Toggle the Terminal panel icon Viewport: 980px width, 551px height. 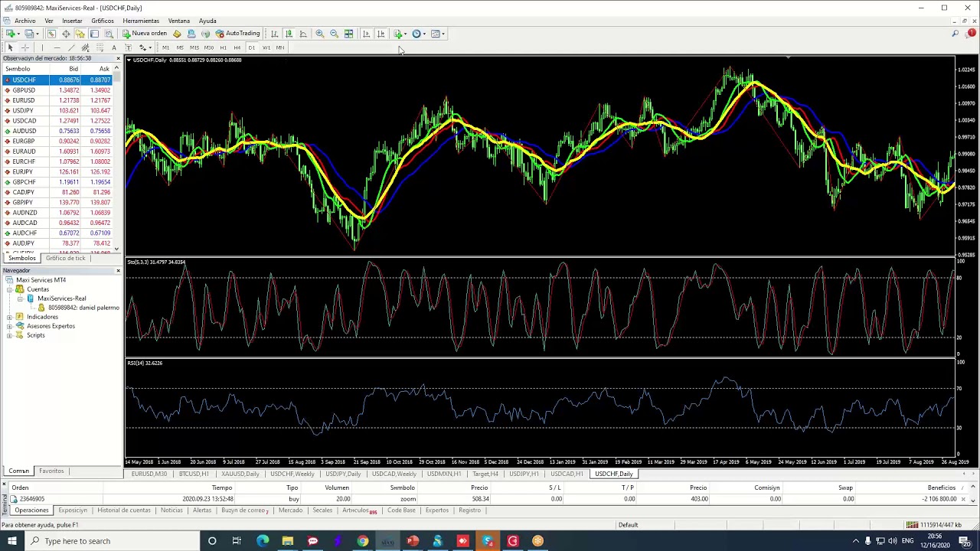click(94, 34)
